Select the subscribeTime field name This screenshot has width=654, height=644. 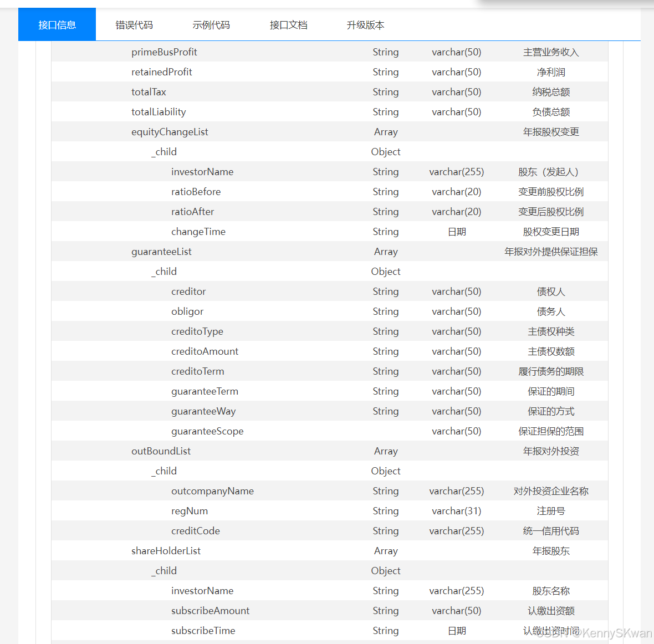click(203, 631)
